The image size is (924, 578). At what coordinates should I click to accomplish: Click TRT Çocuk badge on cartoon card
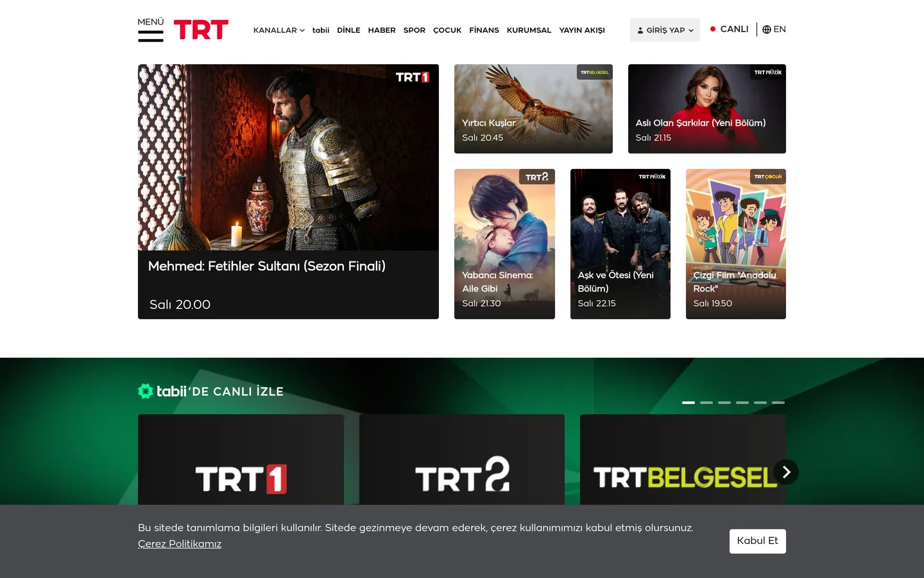[768, 177]
